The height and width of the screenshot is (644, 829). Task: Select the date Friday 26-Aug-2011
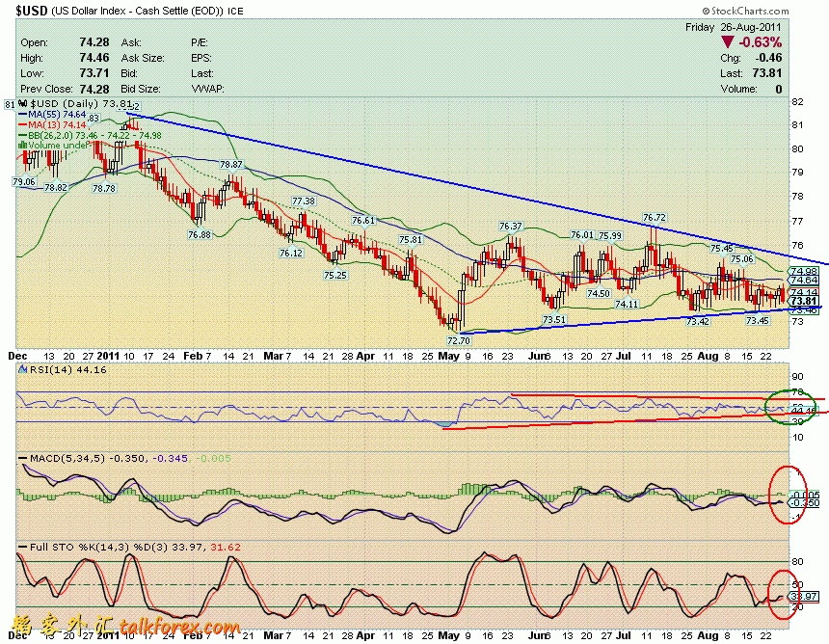734,27
